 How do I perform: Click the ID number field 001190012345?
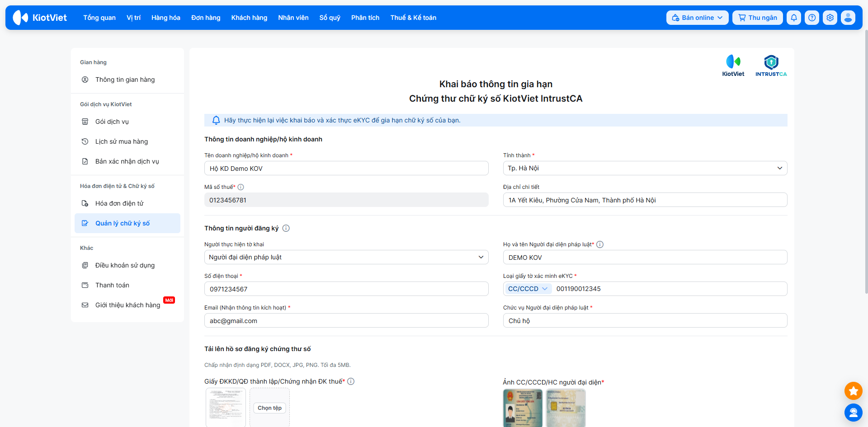click(x=670, y=289)
